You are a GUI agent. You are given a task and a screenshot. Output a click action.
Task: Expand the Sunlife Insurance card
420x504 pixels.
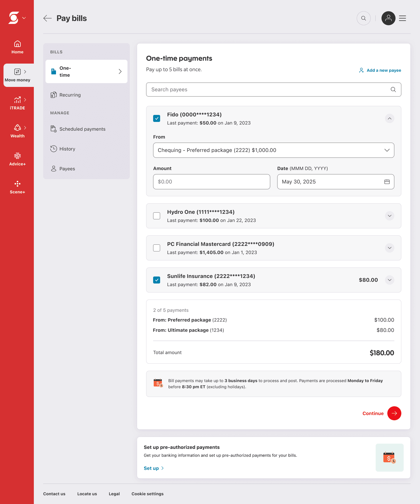click(390, 280)
